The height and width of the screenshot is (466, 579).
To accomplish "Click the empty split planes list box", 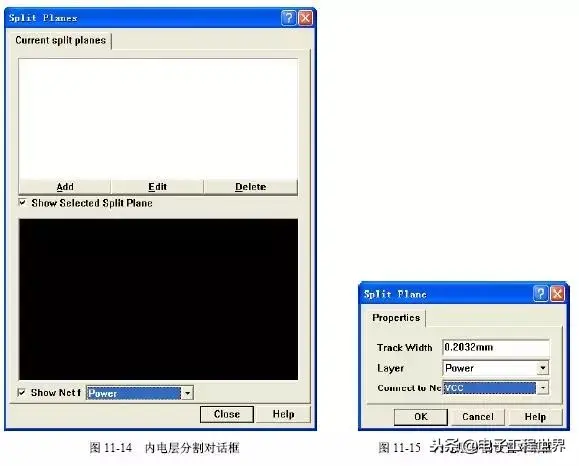I will (x=158, y=119).
